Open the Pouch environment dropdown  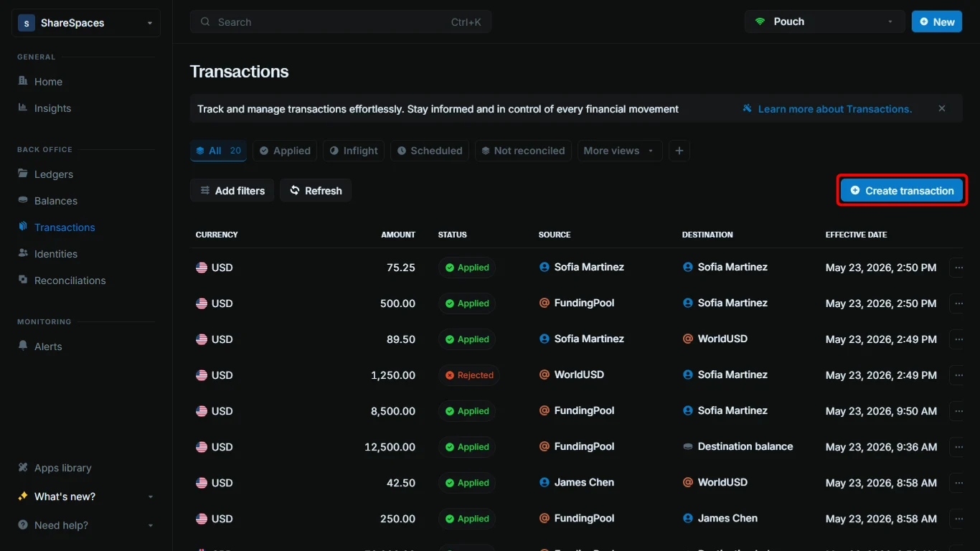point(824,22)
